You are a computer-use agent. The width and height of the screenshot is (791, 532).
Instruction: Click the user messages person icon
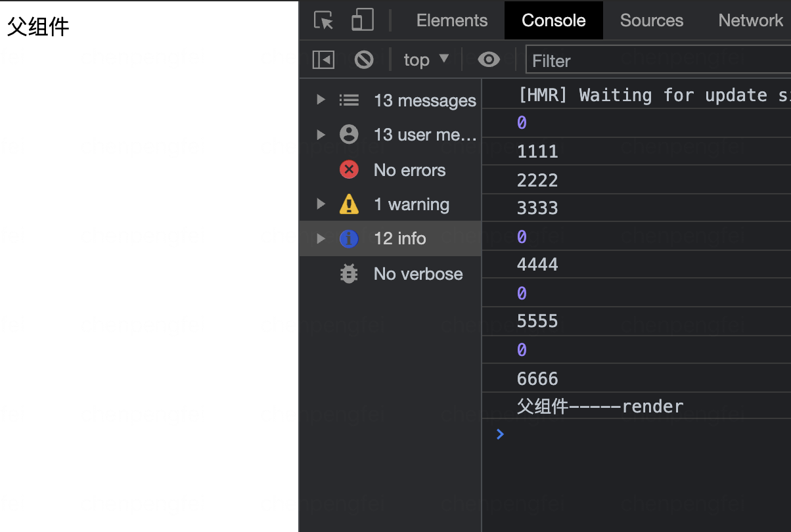tap(349, 135)
